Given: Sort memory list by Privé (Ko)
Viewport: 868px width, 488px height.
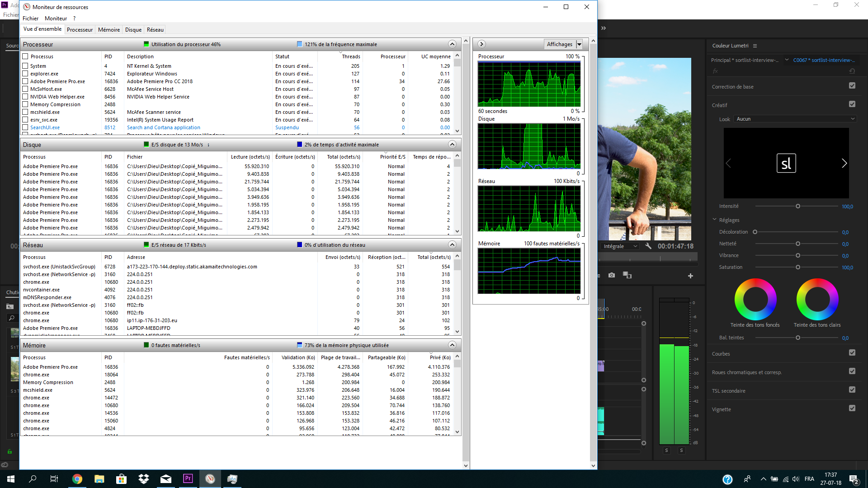Looking at the screenshot, I should point(431,357).
